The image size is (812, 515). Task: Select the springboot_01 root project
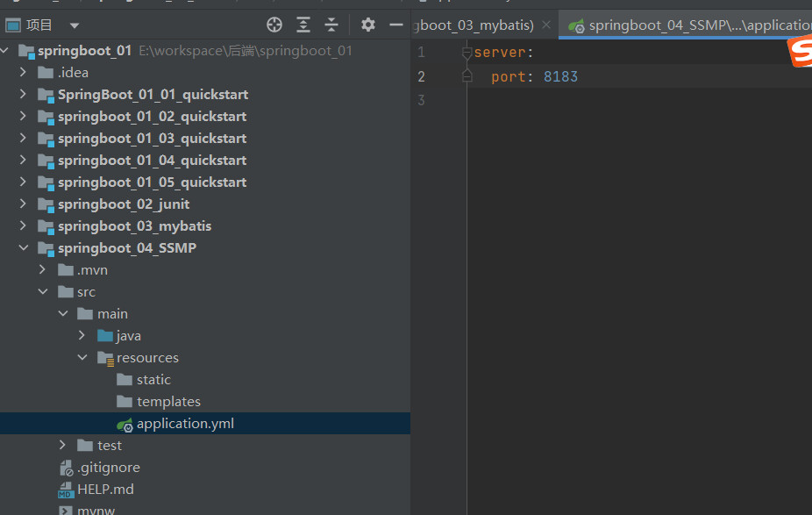pos(84,51)
